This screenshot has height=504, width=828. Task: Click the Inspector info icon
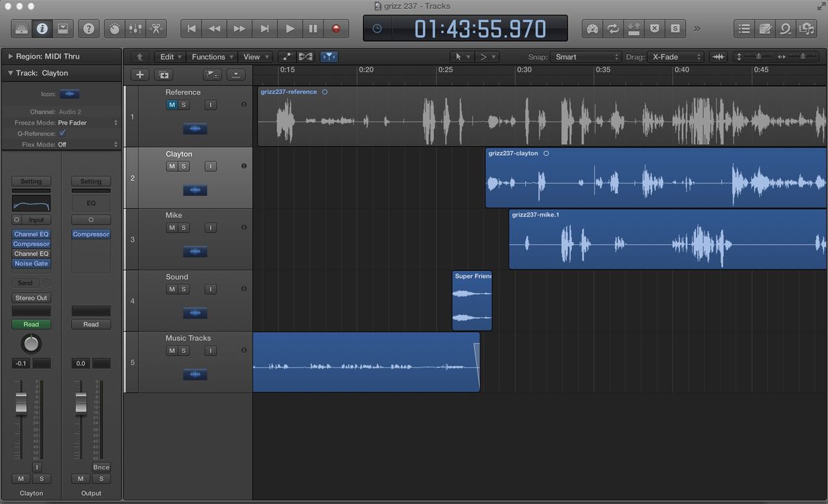click(41, 30)
